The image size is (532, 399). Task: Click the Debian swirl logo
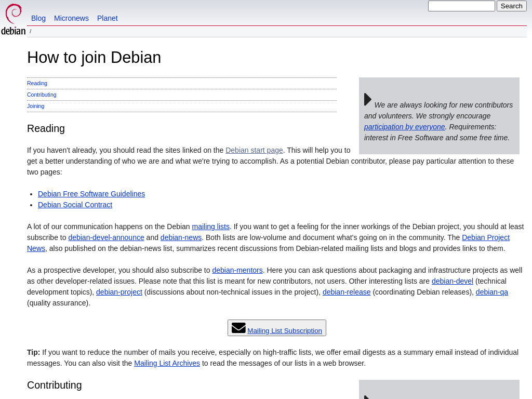coord(14,14)
